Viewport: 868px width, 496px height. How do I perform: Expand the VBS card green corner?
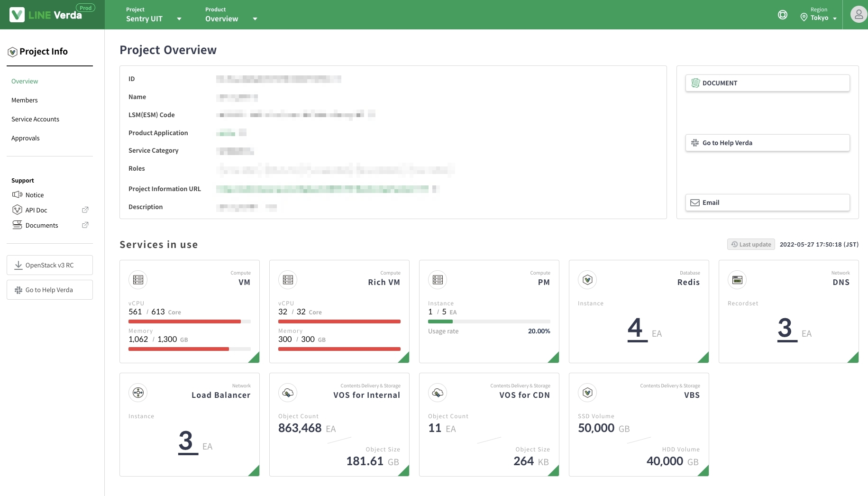pos(704,472)
